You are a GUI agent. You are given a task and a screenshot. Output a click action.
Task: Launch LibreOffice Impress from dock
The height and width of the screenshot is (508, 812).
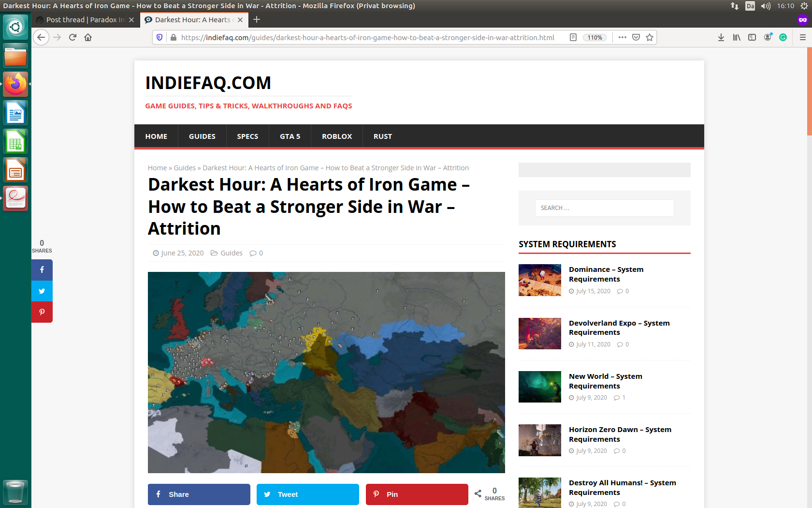[15, 170]
